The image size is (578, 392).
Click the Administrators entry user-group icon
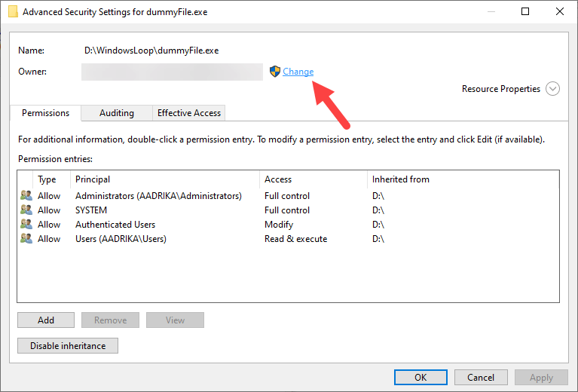[26, 196]
